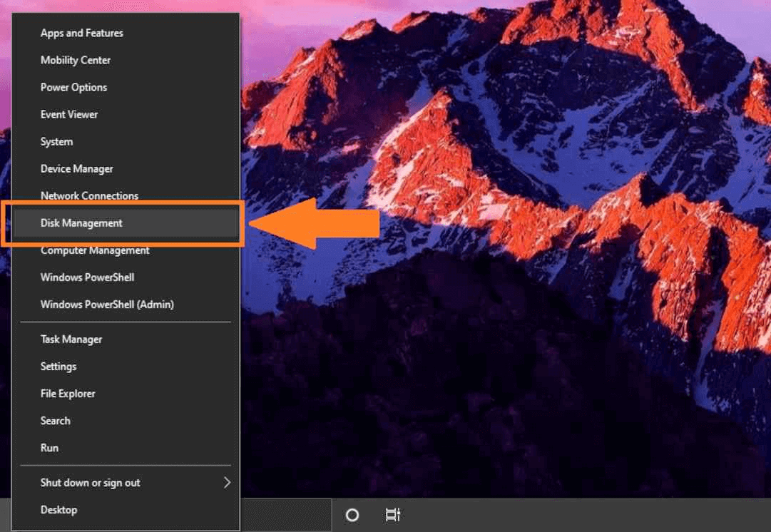Open the System settings entry
771x532 pixels.
point(56,141)
